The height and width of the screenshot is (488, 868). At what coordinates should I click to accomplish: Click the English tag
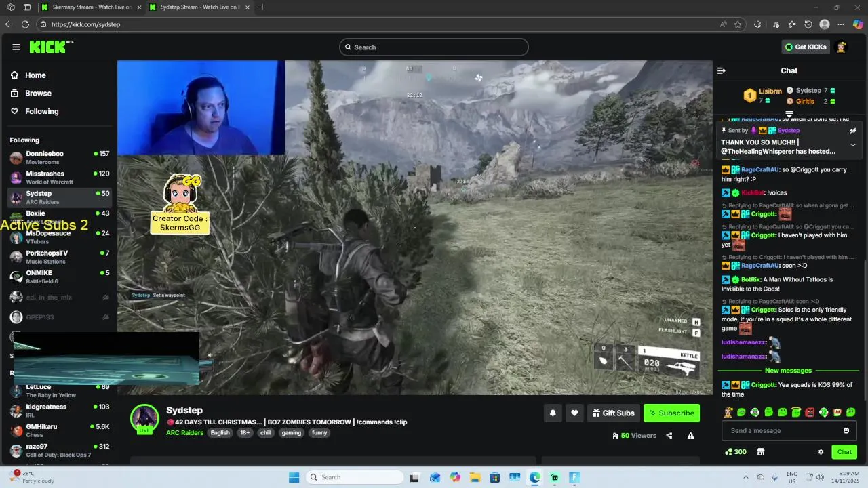click(220, 432)
